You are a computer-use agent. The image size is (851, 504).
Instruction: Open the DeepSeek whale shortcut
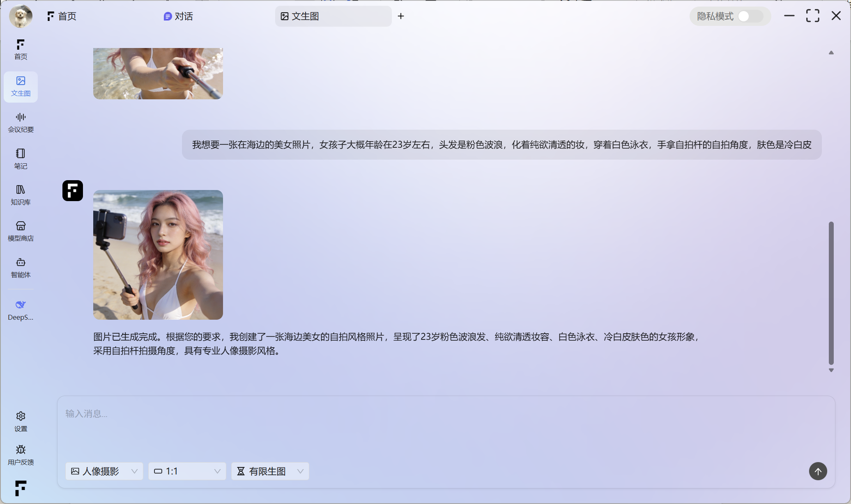coord(21,309)
